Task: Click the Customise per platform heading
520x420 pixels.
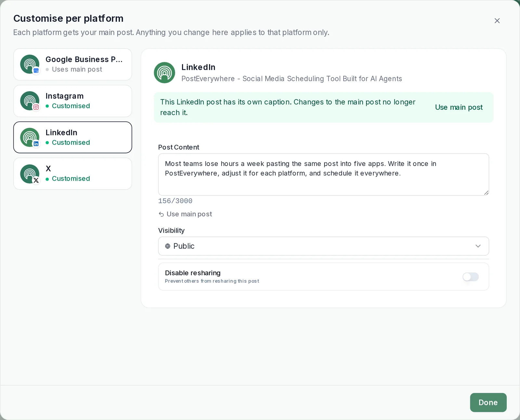Action: (x=68, y=19)
